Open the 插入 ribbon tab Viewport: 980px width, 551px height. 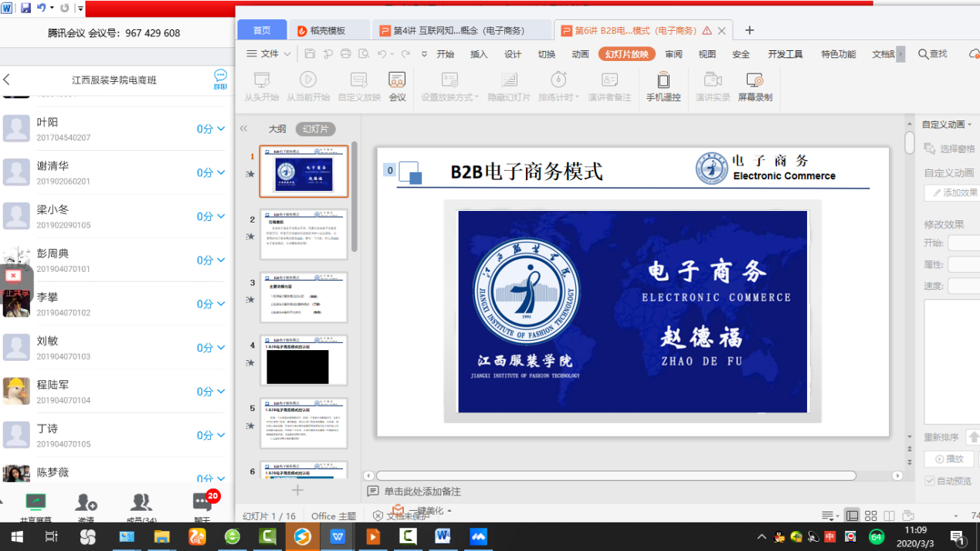click(x=479, y=54)
